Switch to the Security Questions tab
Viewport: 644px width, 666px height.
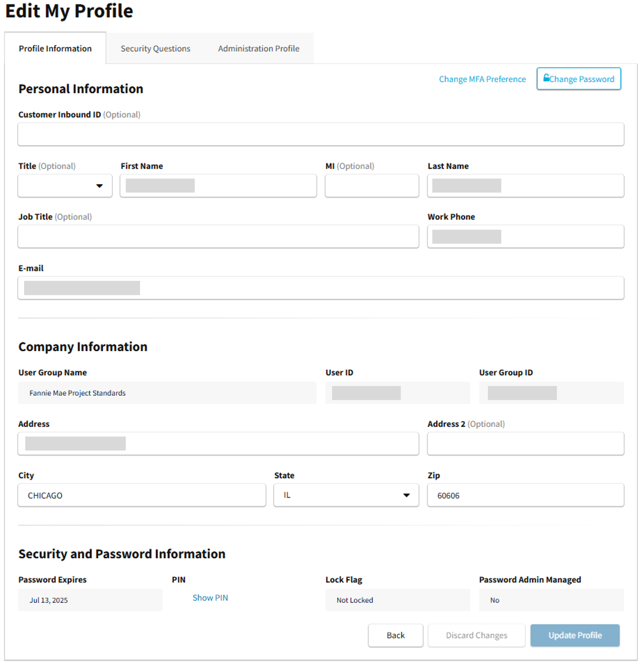pos(155,49)
